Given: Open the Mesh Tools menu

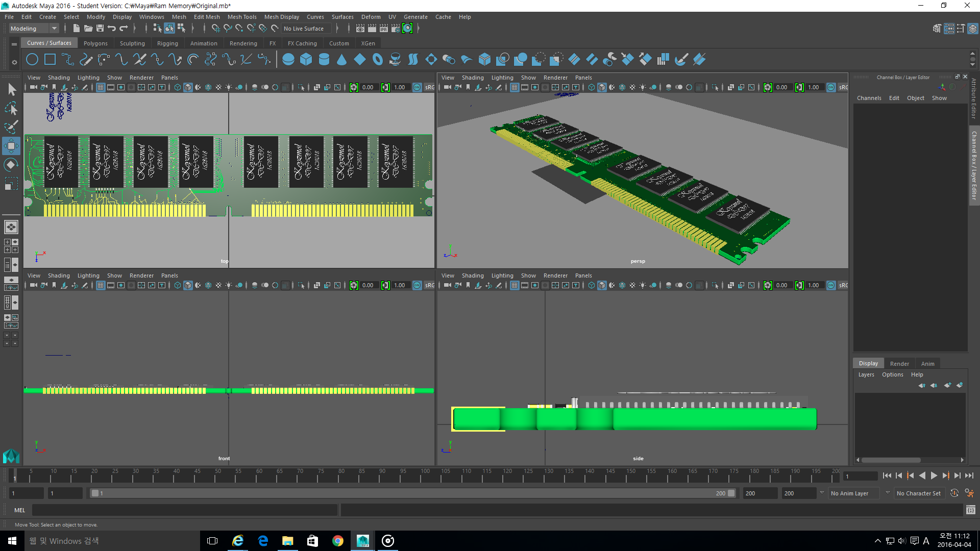Looking at the screenshot, I should [241, 17].
